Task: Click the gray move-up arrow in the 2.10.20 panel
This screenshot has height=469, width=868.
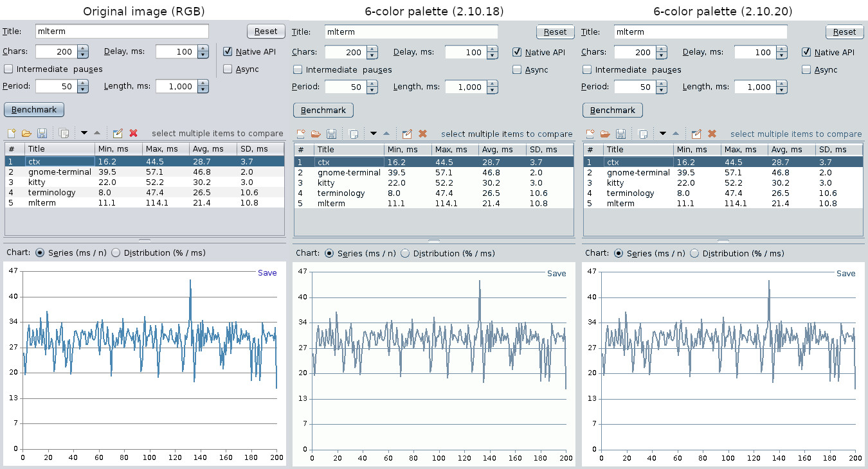Action: (674, 134)
